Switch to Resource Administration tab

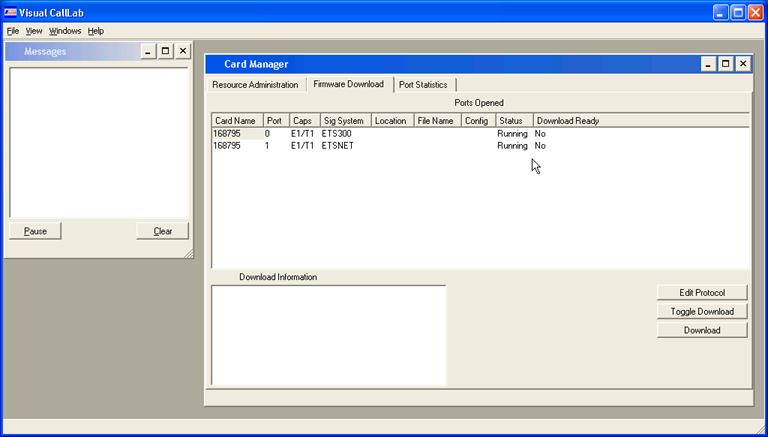pyautogui.click(x=255, y=85)
